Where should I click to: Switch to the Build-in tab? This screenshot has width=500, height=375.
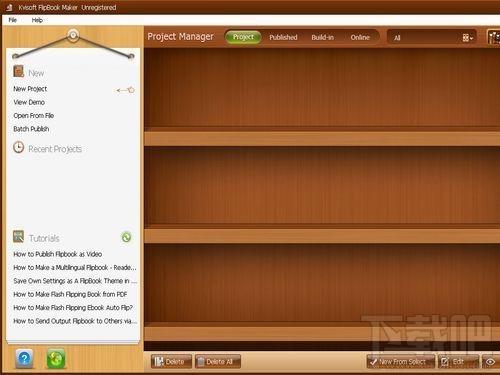pos(322,37)
